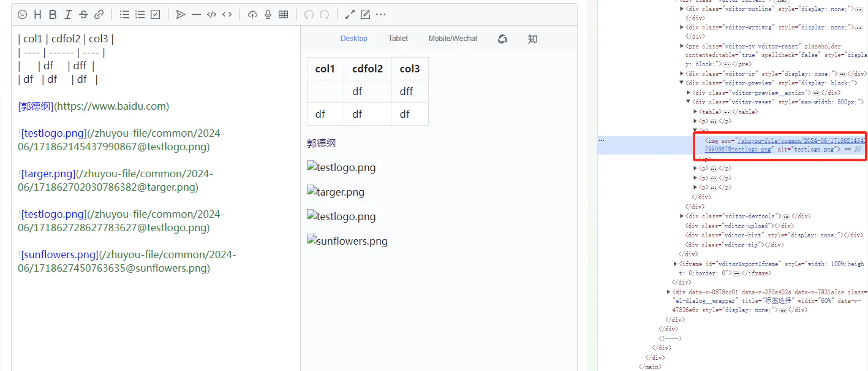This screenshot has height=371, width=868.
Task: Click the baidu.com markdown link line in editor
Action: coord(93,106)
